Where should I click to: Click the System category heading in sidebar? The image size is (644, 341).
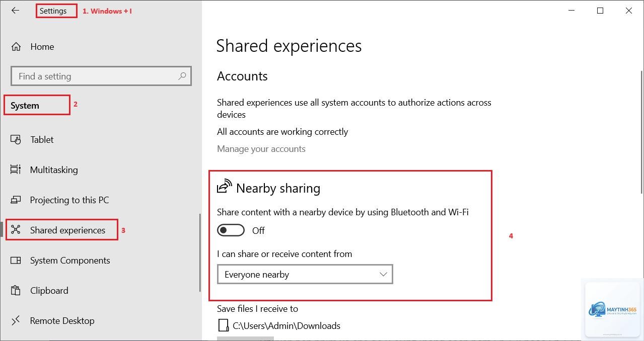click(x=25, y=106)
